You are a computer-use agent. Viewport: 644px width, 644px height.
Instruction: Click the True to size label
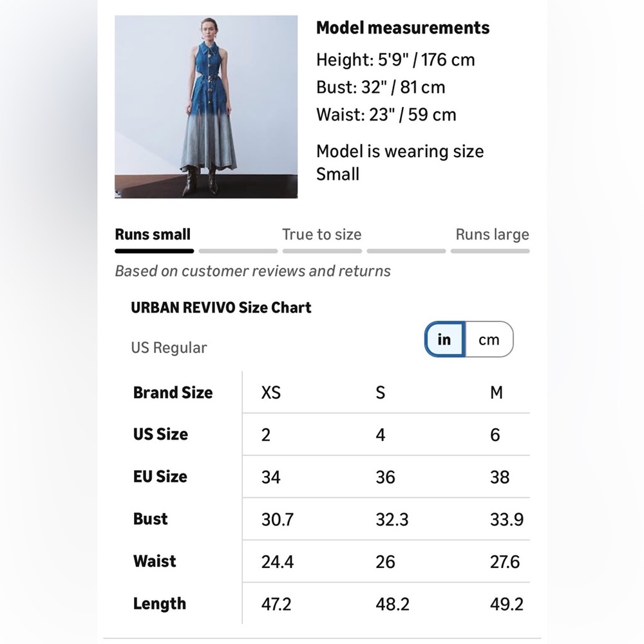click(321, 234)
